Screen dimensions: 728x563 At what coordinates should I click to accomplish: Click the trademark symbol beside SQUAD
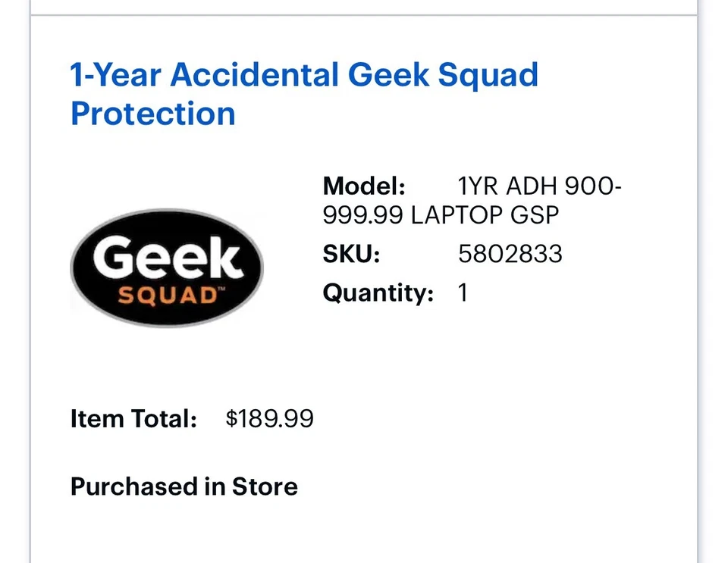click(x=221, y=289)
